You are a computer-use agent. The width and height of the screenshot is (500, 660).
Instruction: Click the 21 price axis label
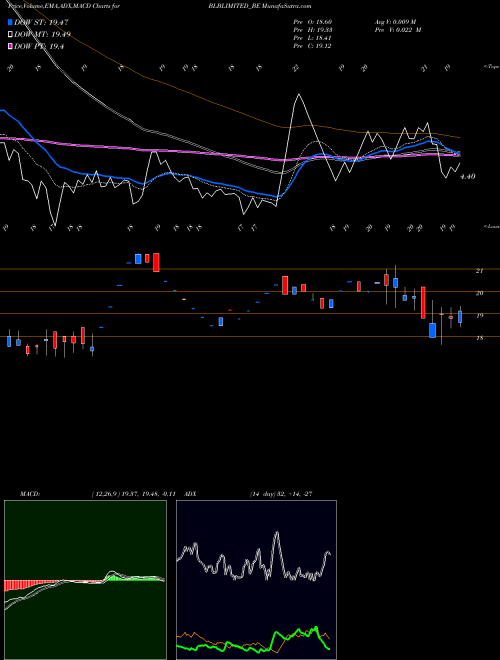(x=479, y=271)
